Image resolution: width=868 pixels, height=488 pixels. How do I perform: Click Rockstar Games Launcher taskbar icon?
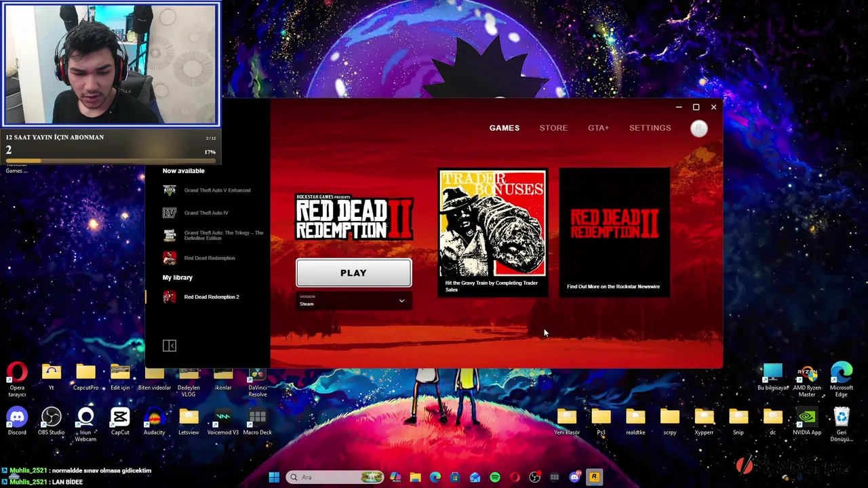[594, 477]
